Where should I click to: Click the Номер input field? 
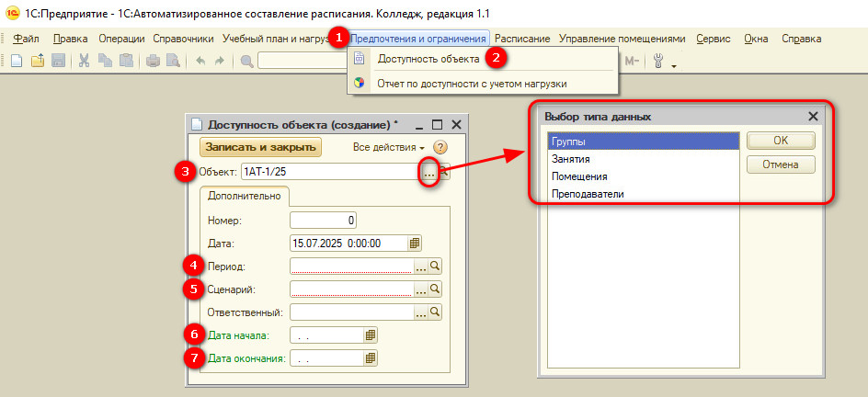point(324,220)
